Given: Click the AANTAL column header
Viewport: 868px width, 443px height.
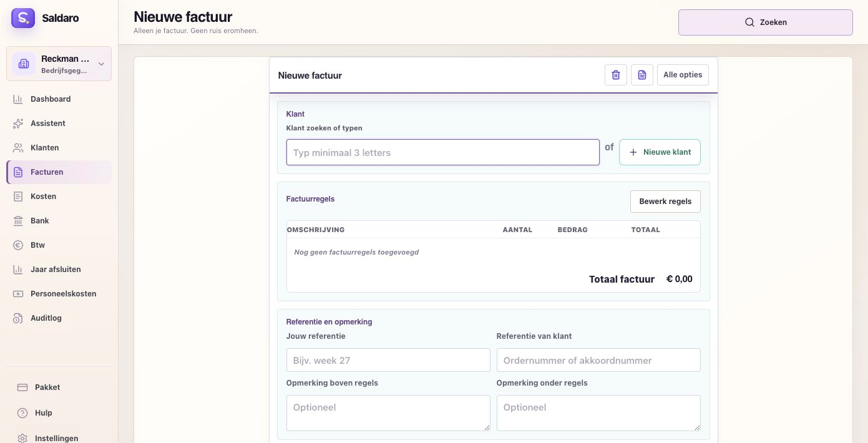Looking at the screenshot, I should coord(517,230).
